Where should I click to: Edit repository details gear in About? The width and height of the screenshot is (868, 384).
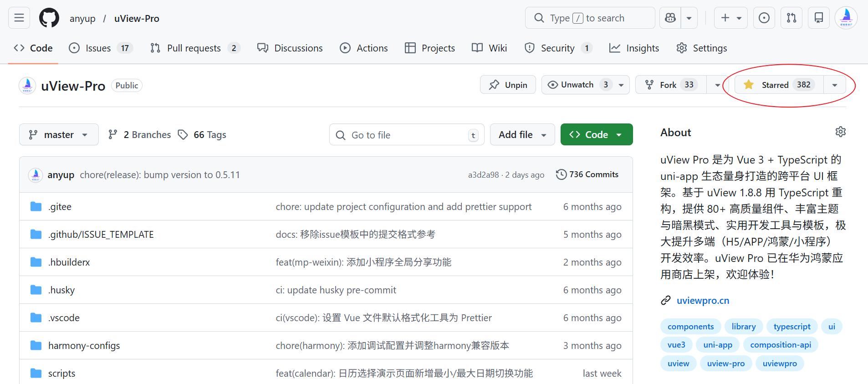tap(841, 132)
